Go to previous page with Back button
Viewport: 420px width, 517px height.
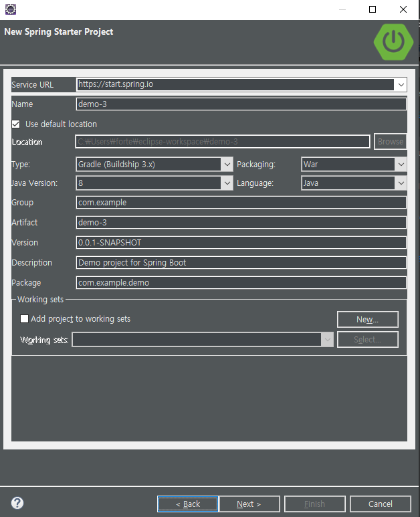tap(187, 504)
